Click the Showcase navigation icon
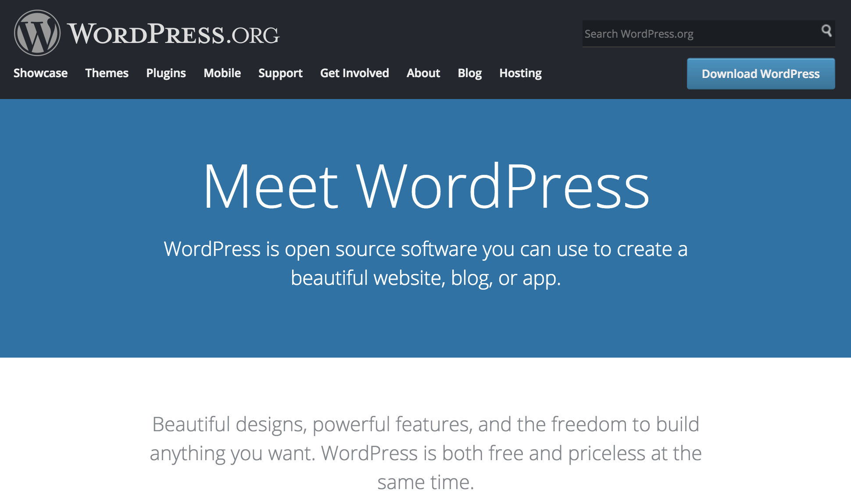This screenshot has height=504, width=851. click(x=40, y=73)
